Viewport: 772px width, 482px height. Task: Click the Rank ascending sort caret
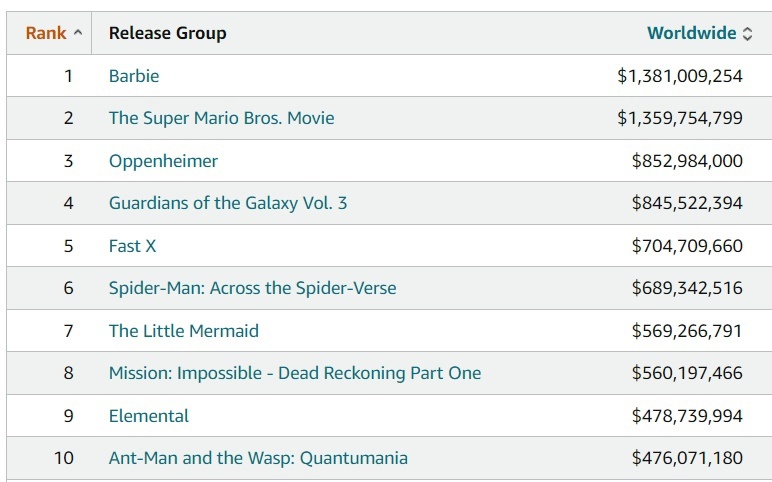(x=78, y=33)
